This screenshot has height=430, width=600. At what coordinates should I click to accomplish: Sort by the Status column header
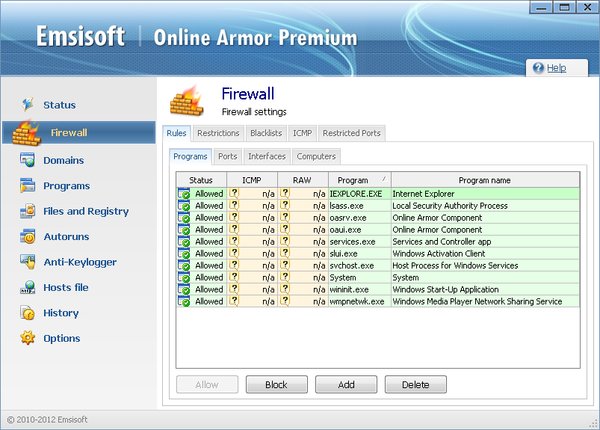pyautogui.click(x=201, y=180)
